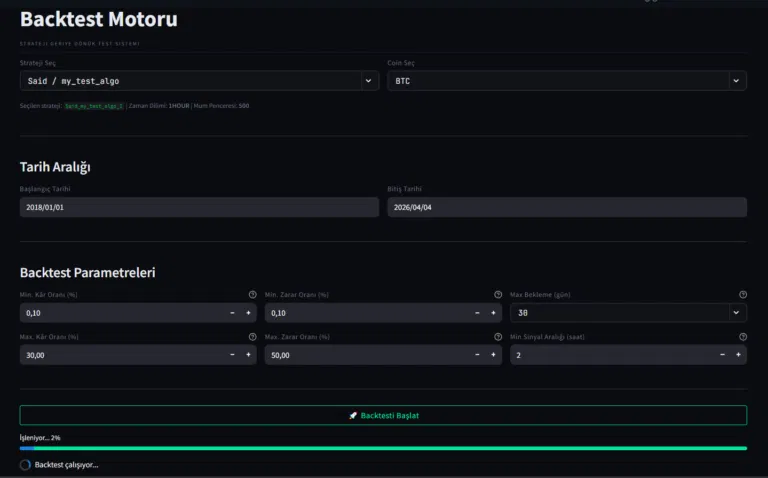Screen dimensions: 768x478
Task: Increase Max. Zarar Oranı with plus button
Action: tap(493, 355)
